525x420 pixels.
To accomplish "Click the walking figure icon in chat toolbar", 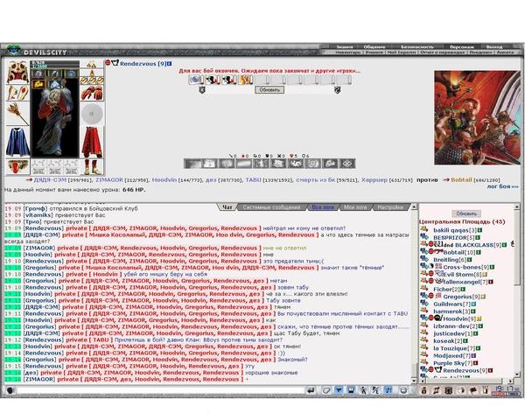I will pyautogui.click(x=363, y=390).
